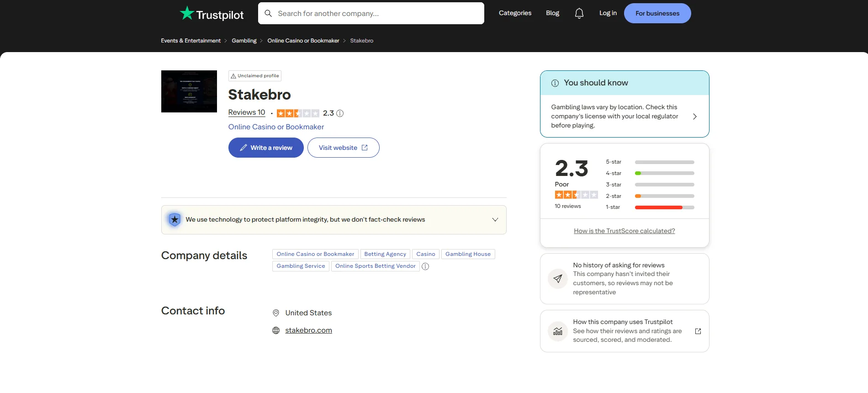Select the Betting Agency tag
868x393 pixels.
click(385, 254)
